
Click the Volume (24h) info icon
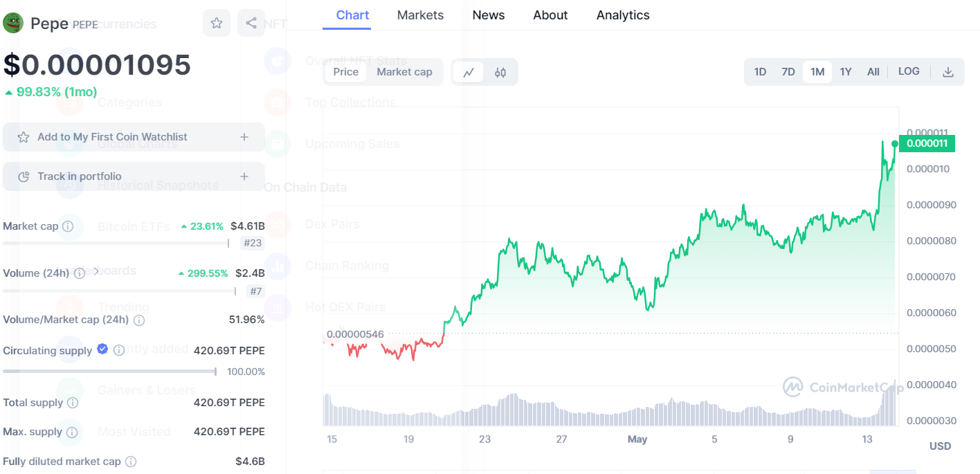80,273
